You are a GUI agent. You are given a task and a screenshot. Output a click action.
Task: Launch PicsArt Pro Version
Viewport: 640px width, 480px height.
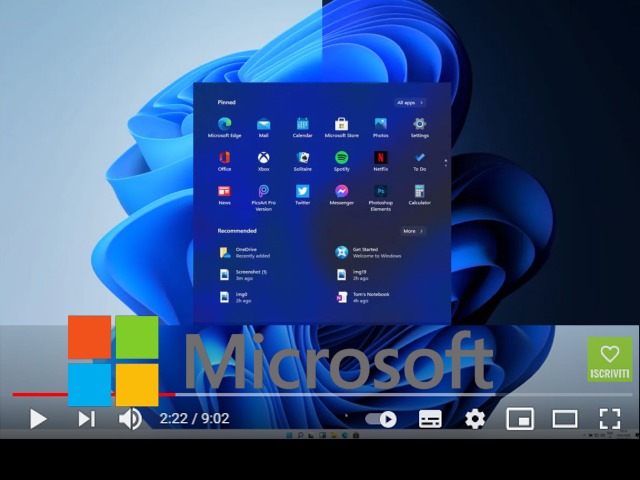pos(263,198)
